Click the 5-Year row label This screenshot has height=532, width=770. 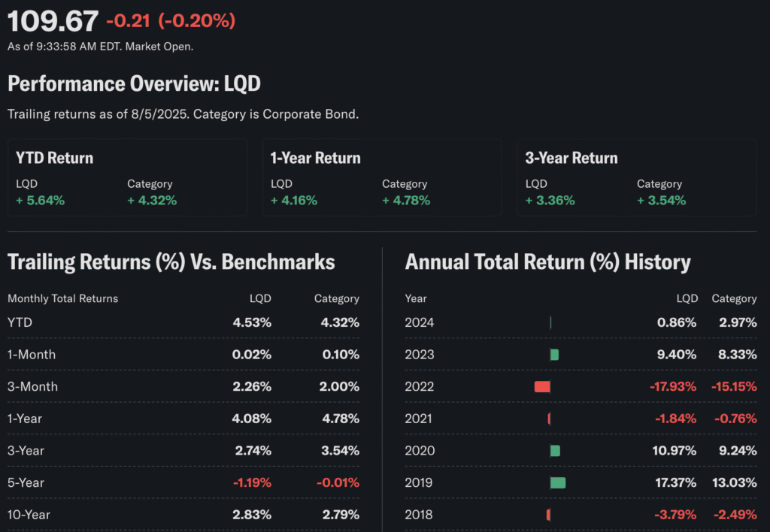(x=26, y=483)
